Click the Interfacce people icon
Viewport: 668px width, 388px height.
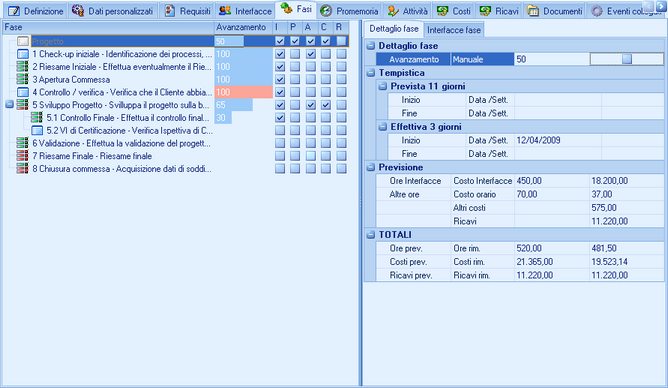225,11
